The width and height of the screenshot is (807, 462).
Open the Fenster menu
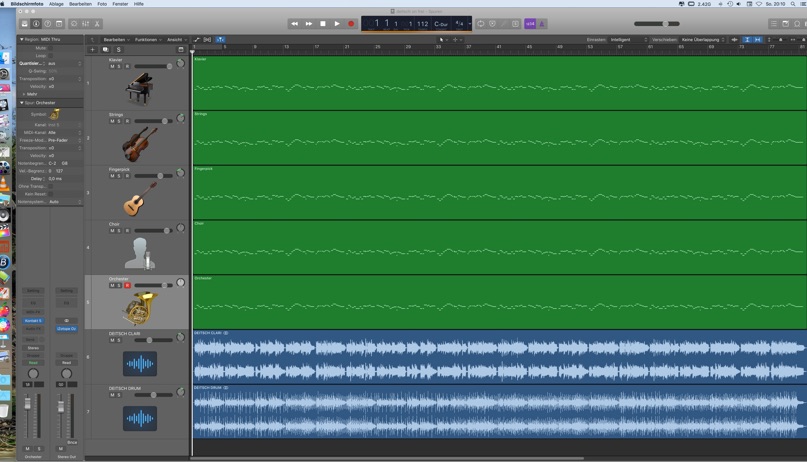point(120,4)
